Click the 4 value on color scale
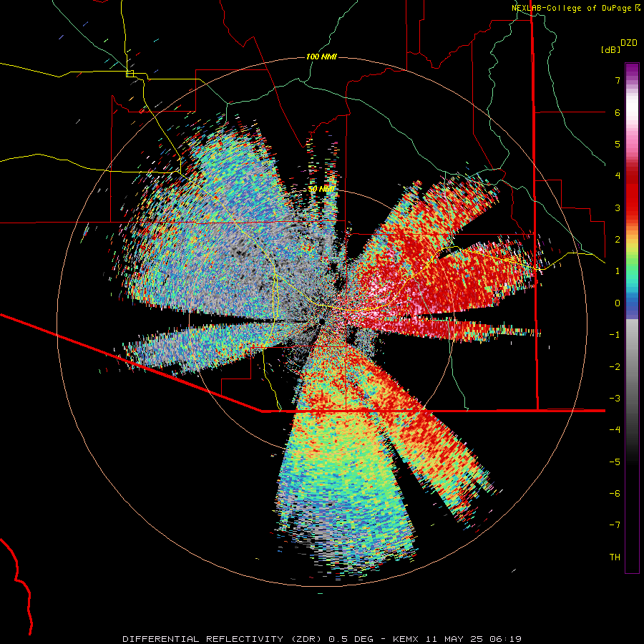Screen dimensions: 644x644 618,176
